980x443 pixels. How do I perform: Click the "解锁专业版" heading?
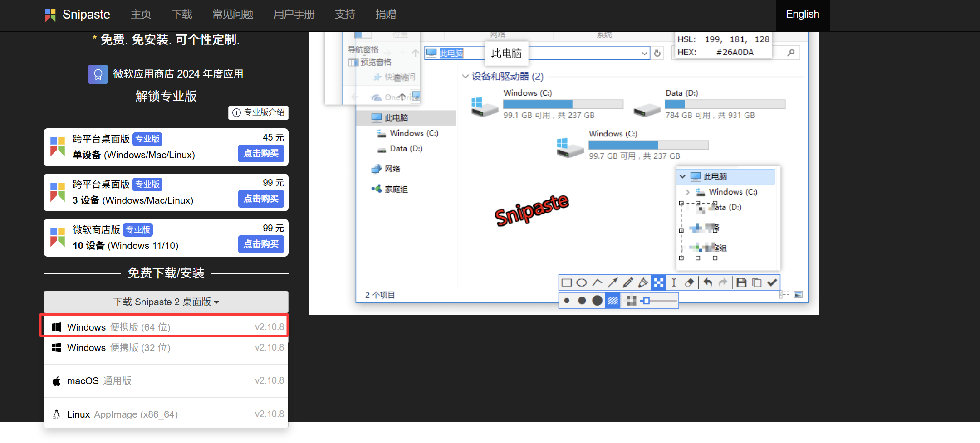[166, 97]
